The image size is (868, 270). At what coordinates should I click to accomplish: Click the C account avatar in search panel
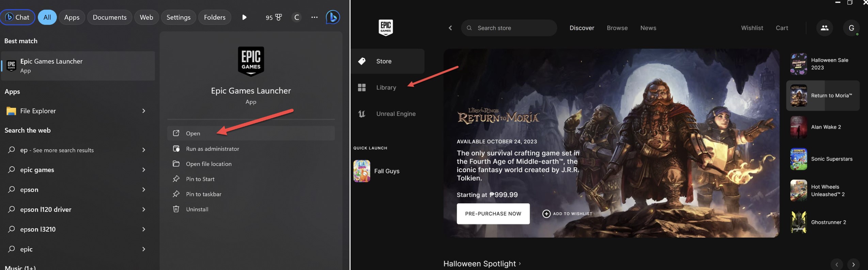point(297,17)
